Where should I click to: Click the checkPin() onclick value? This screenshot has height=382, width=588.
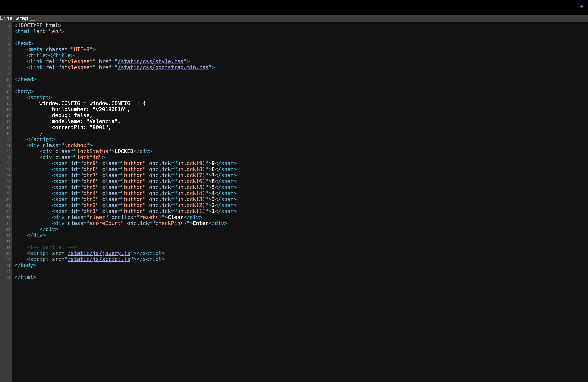171,223
